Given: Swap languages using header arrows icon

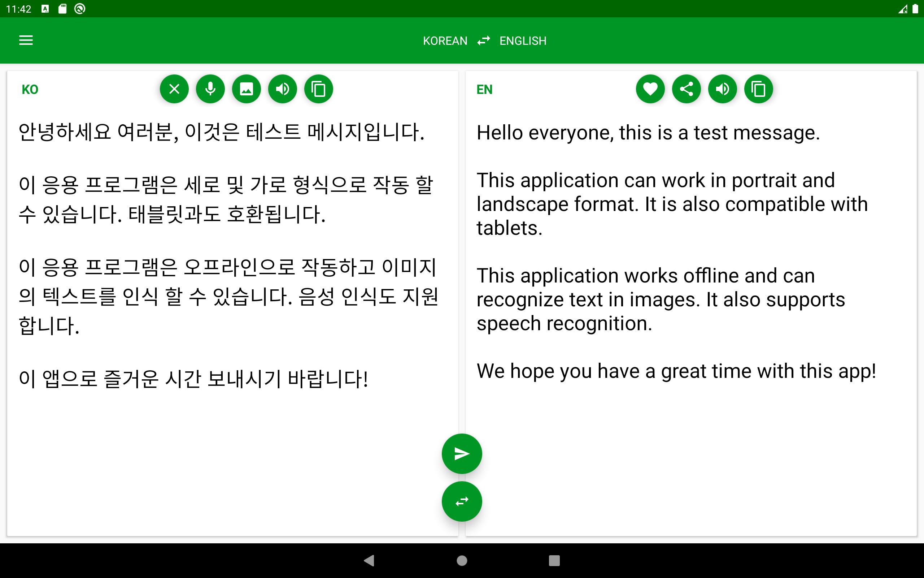Looking at the screenshot, I should pyautogui.click(x=483, y=40).
